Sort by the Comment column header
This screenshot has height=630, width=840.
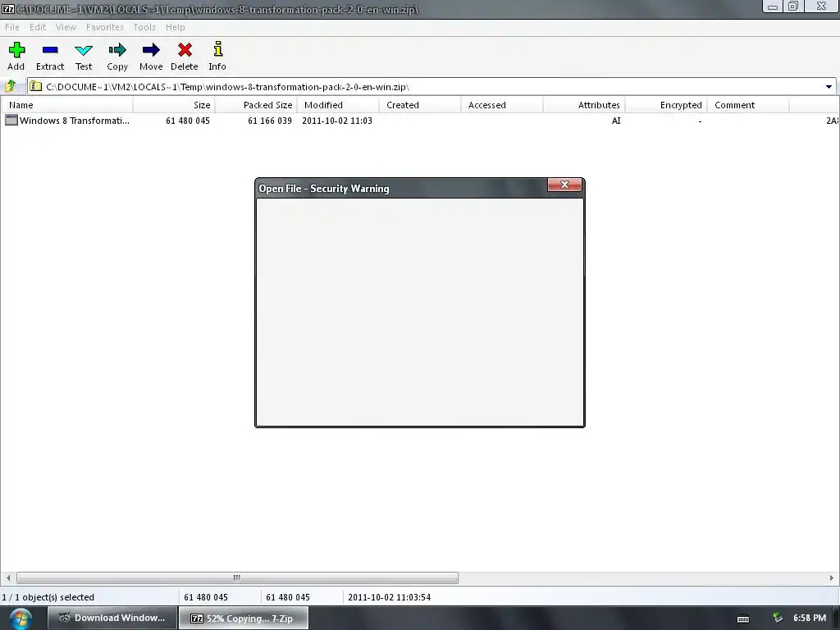pyautogui.click(x=748, y=105)
